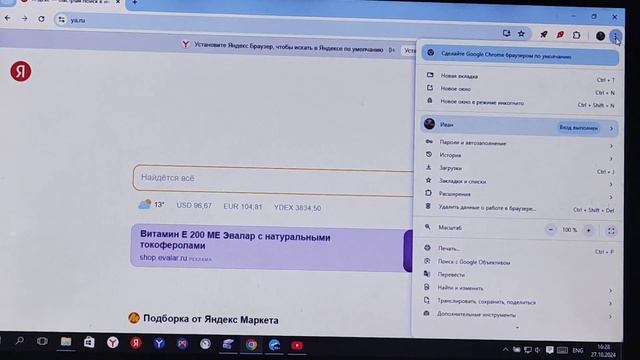Open a new tab with the plus button
The width and height of the screenshot is (640, 360).
pyautogui.click(x=134, y=2)
